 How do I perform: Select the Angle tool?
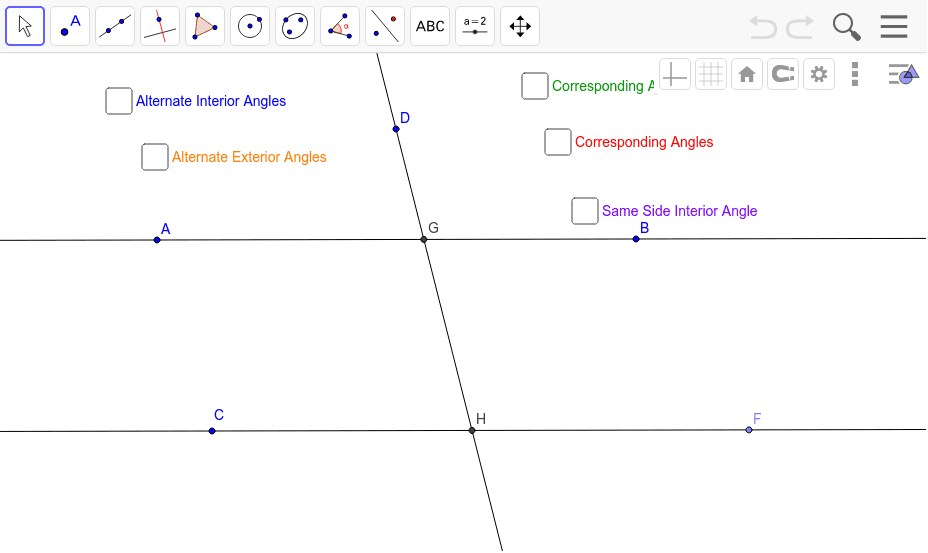tap(340, 26)
